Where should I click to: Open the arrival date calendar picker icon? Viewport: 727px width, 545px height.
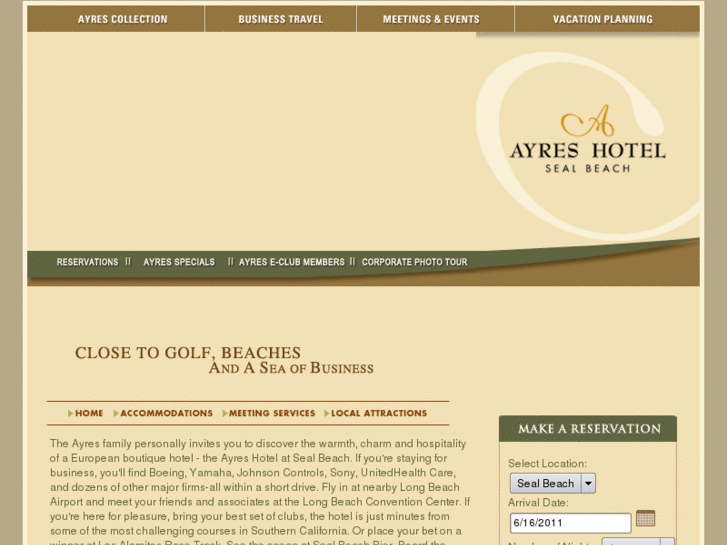pyautogui.click(x=645, y=518)
